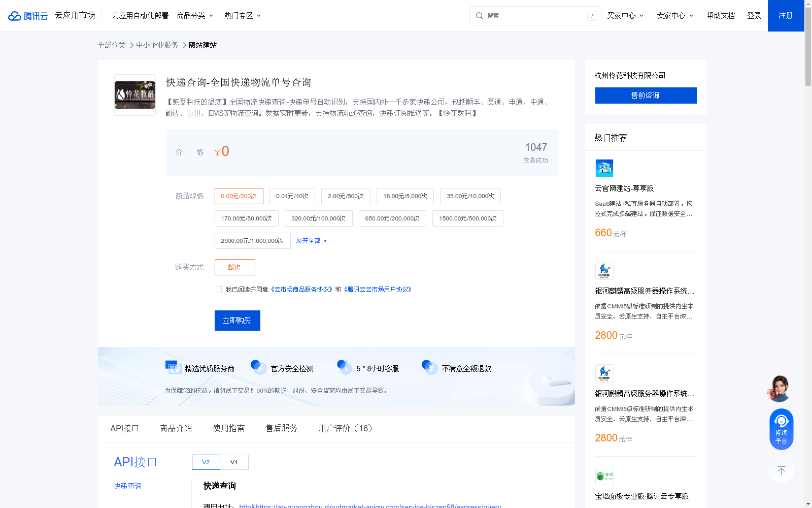Open the 怜花数科 product logo thumbnail
The image size is (812, 508).
[x=135, y=95]
